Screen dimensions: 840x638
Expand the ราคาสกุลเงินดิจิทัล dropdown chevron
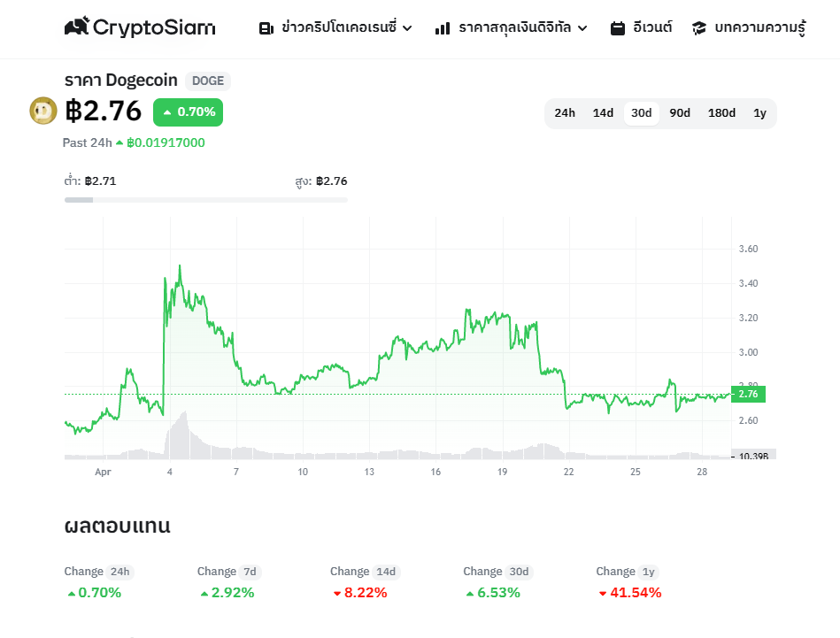pyautogui.click(x=582, y=28)
